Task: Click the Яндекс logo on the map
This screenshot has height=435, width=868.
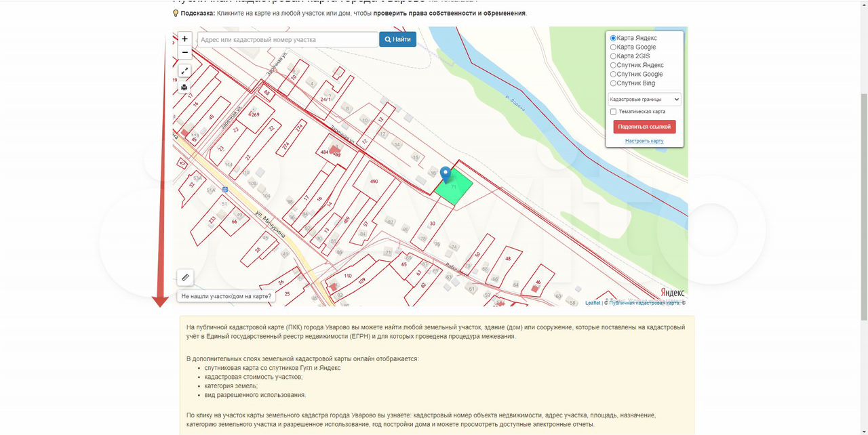Action: pos(672,292)
